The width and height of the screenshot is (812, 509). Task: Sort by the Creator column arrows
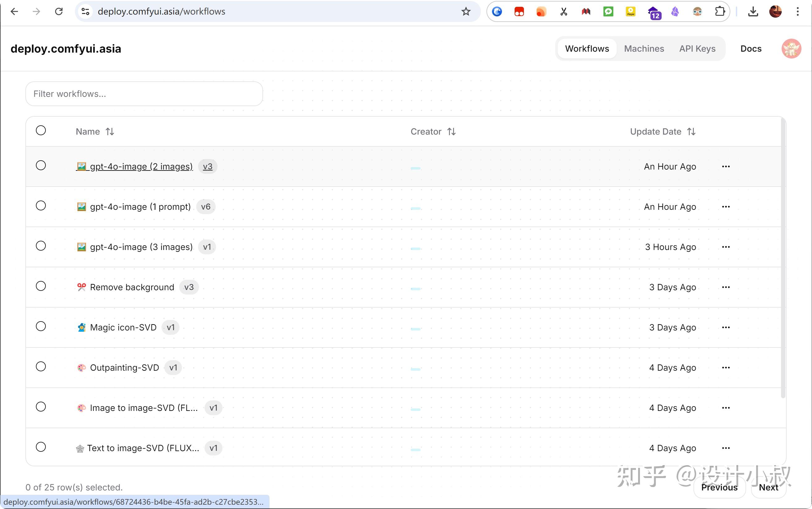pos(451,132)
